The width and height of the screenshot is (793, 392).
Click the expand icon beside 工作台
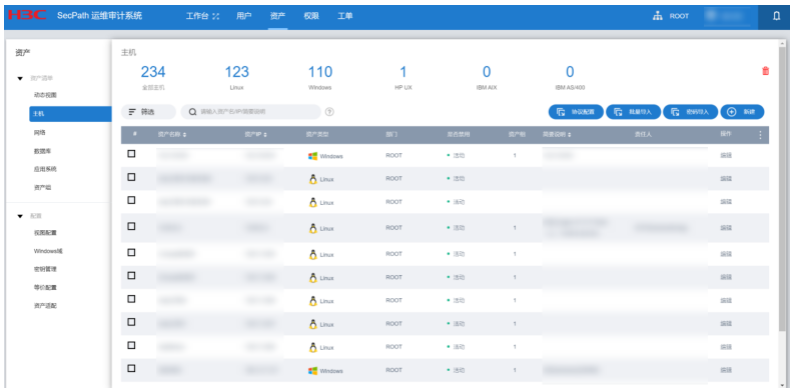click(x=216, y=16)
